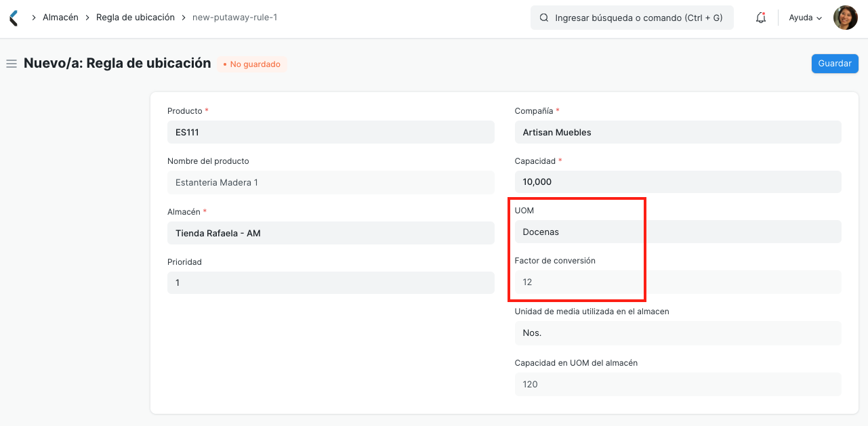868x426 pixels.
Task: Click the new-putaway-rule-1 breadcrumb
Action: pyautogui.click(x=235, y=18)
